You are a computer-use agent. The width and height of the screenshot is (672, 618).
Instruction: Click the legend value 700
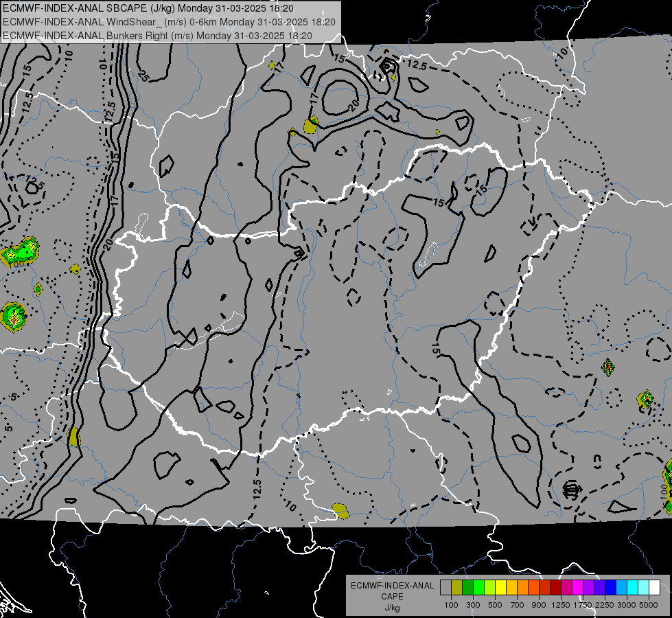(x=518, y=605)
